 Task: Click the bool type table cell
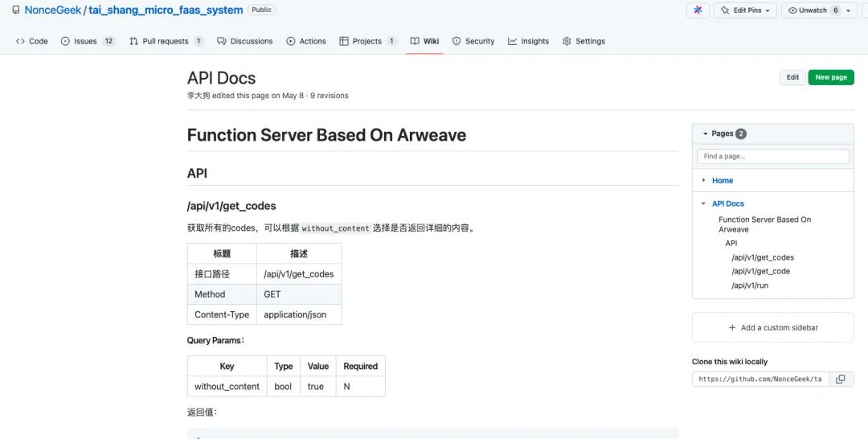point(283,387)
